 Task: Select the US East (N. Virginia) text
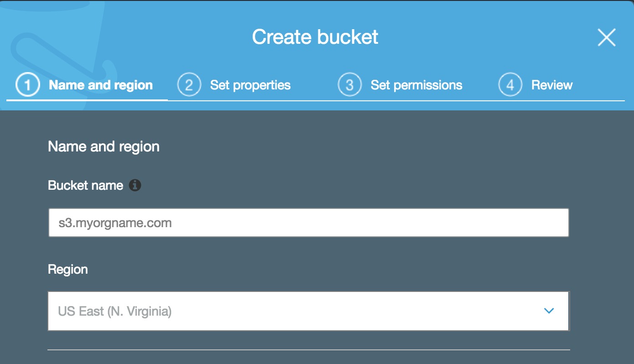click(x=115, y=312)
